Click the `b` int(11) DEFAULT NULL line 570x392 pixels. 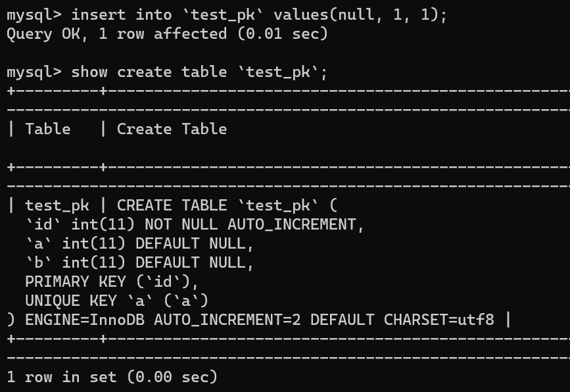[139, 262]
